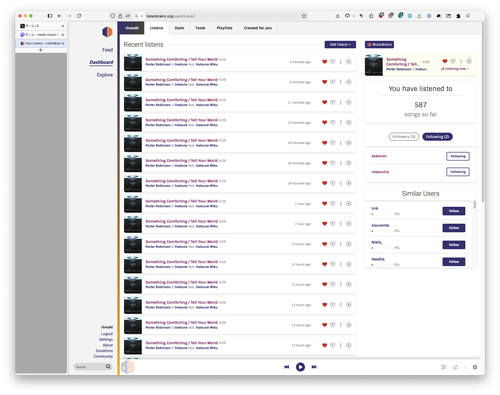Toggle the love heart on the now-playing card
This screenshot has height=395, width=500.
[445, 61]
